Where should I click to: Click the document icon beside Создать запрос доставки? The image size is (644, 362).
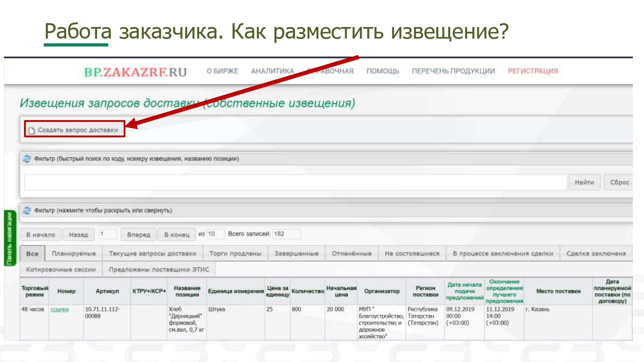31,130
